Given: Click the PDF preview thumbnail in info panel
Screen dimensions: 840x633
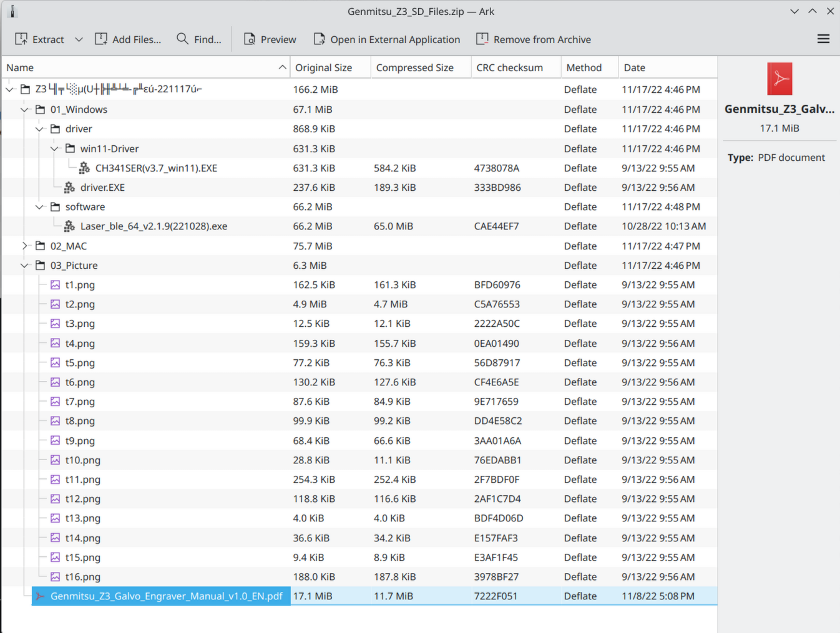Looking at the screenshot, I should tap(779, 79).
